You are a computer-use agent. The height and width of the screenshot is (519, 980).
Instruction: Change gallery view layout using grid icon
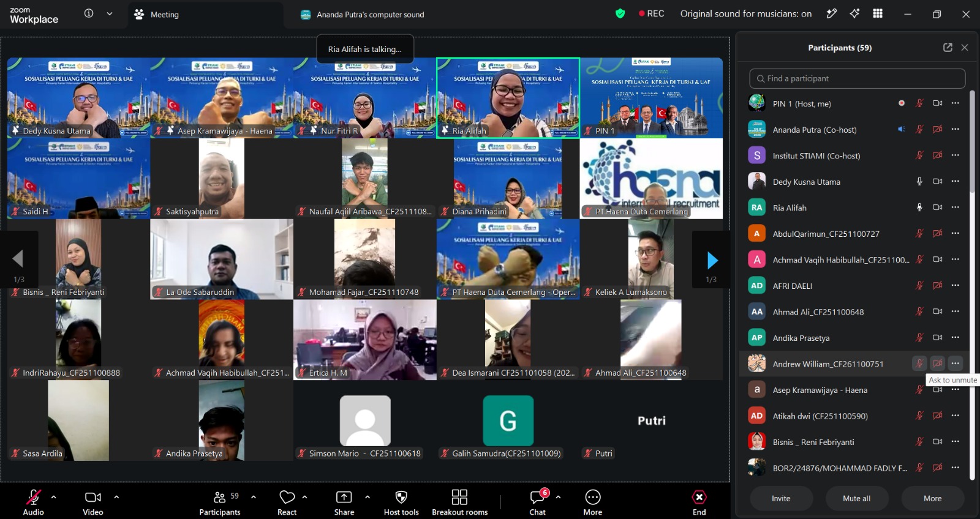(878, 13)
